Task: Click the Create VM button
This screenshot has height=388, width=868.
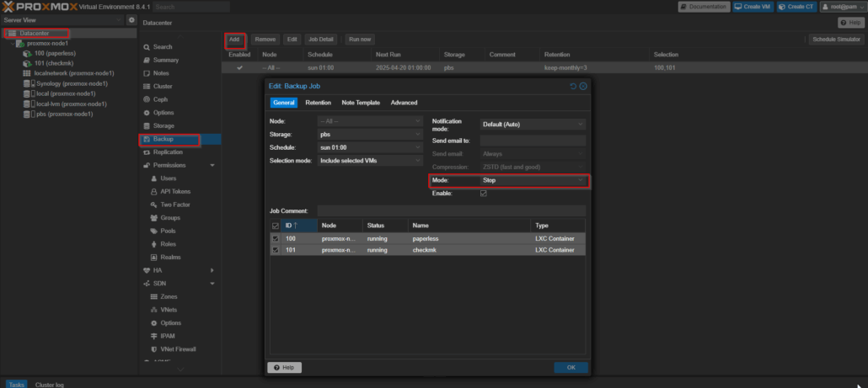Action: coord(752,7)
